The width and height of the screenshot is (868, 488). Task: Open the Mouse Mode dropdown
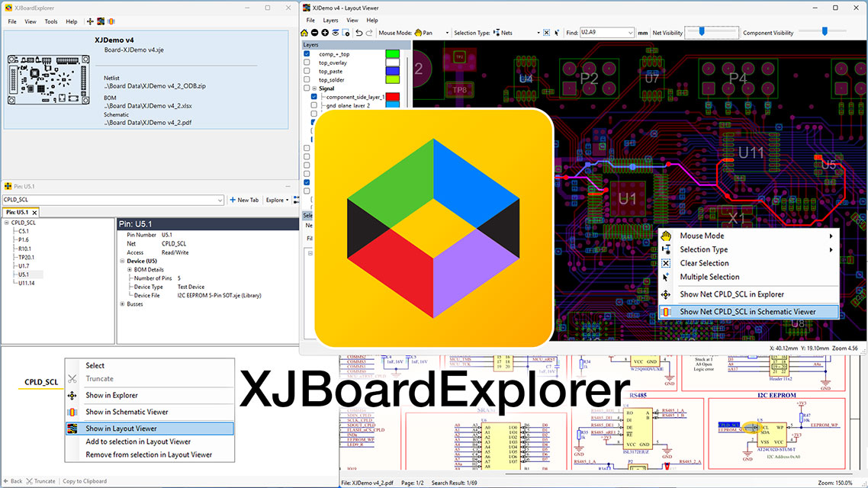click(x=447, y=32)
